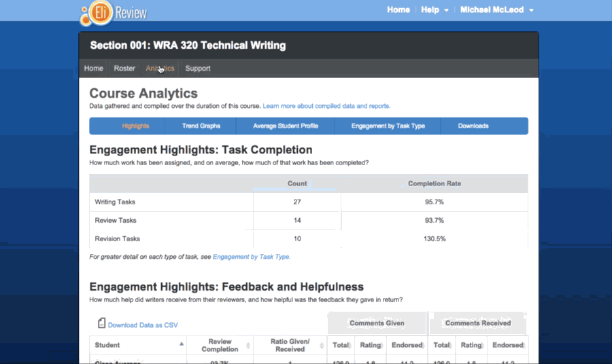Viewport: 612px width, 364px height.
Task: Select the 93.7% completion rate value
Action: click(x=435, y=220)
